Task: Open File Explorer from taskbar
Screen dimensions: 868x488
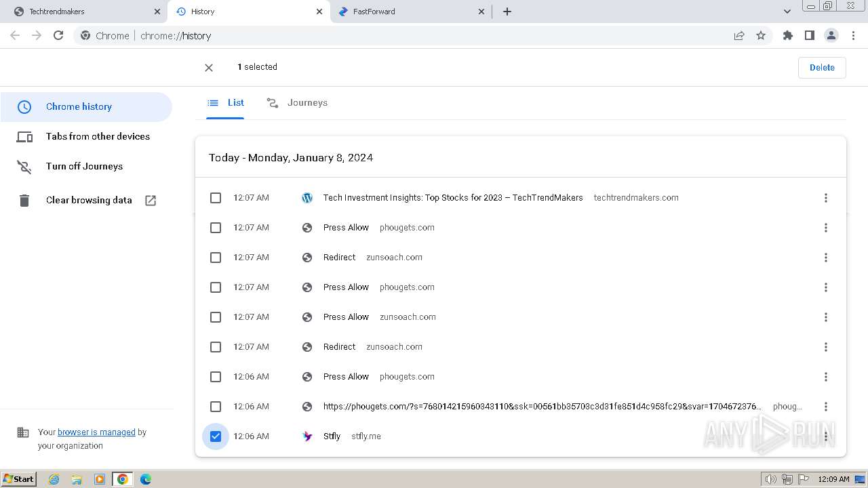Action: coord(77,479)
